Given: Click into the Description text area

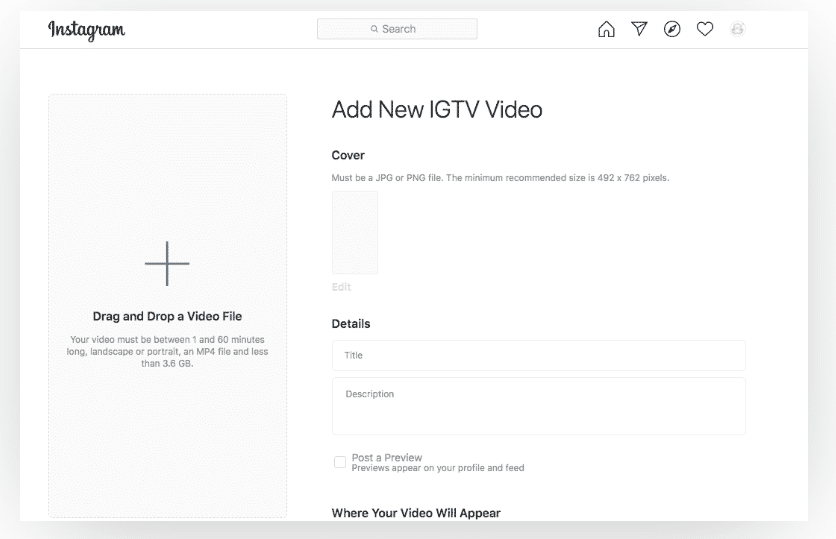Looking at the screenshot, I should [x=538, y=406].
